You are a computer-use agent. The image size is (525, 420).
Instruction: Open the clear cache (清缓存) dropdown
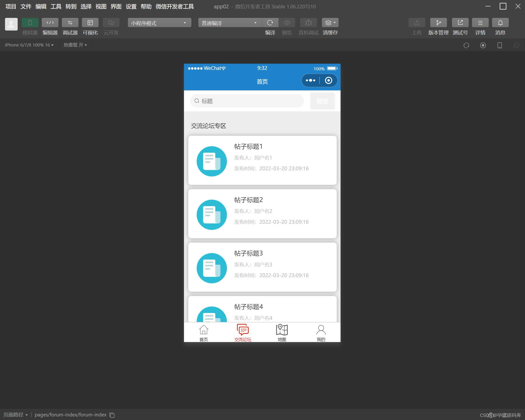(x=330, y=23)
